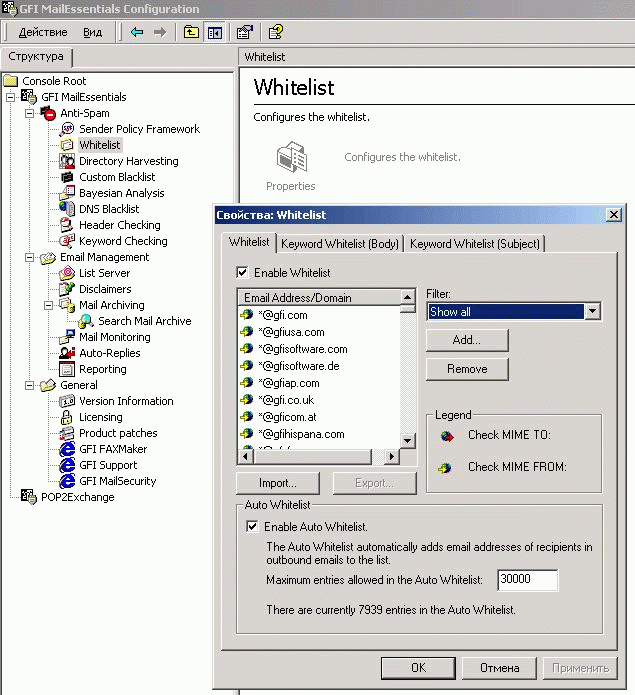635x695 pixels.
Task: Click the maximum entries input field
Action: coord(527,580)
